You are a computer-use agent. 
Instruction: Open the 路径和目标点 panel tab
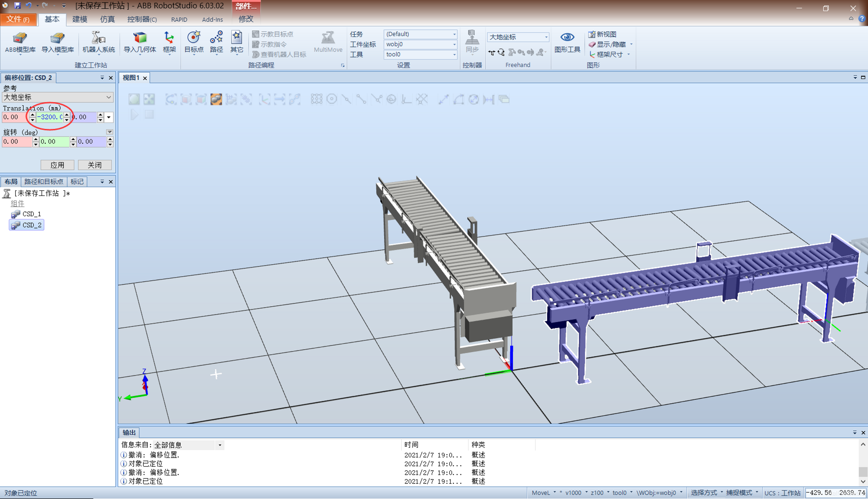[x=44, y=181]
